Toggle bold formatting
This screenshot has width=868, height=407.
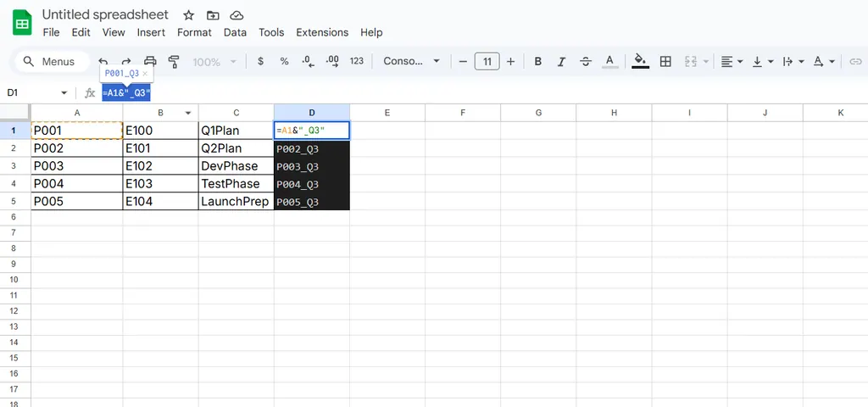tap(537, 61)
